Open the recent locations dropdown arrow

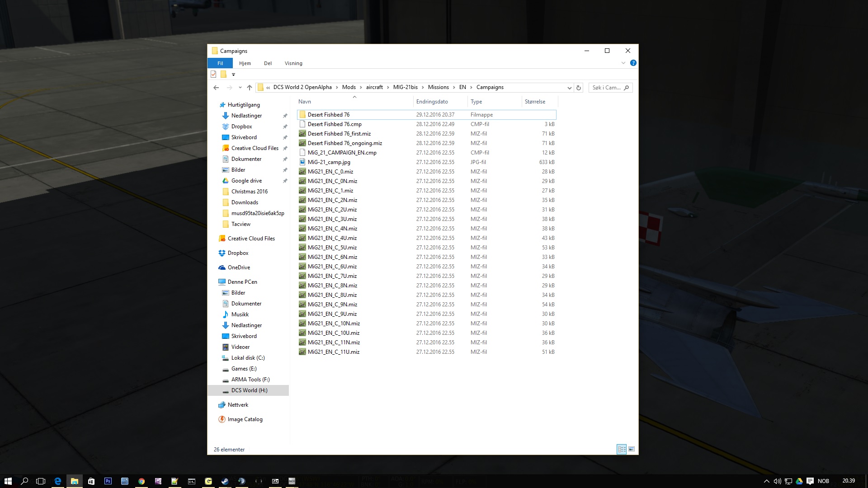pos(240,88)
